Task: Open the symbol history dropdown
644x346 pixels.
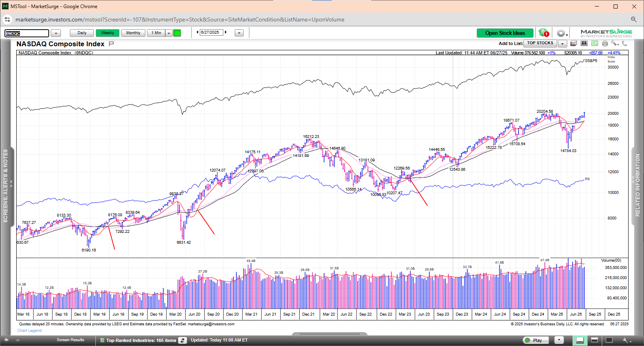Action: 56,33
